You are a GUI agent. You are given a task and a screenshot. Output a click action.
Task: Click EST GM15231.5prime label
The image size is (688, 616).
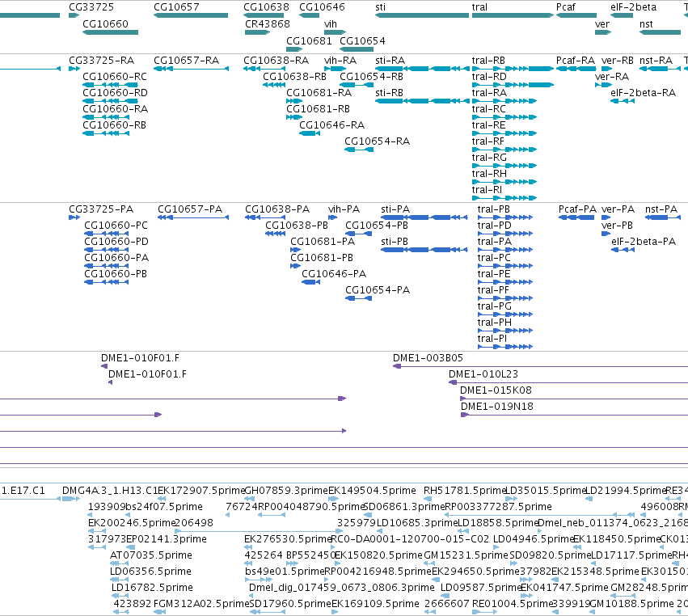[x=466, y=555]
